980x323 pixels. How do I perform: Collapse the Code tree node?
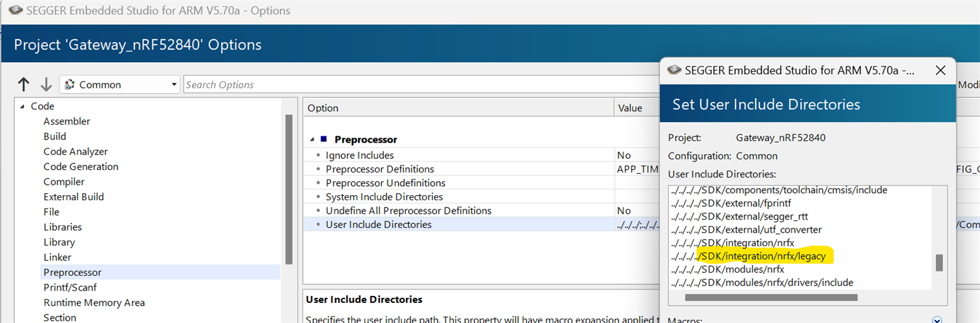(22, 107)
